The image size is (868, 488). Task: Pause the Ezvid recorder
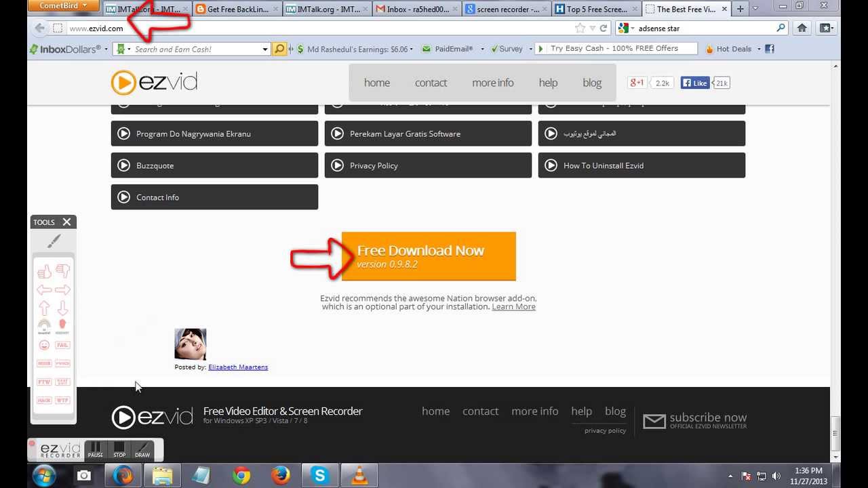click(x=96, y=450)
